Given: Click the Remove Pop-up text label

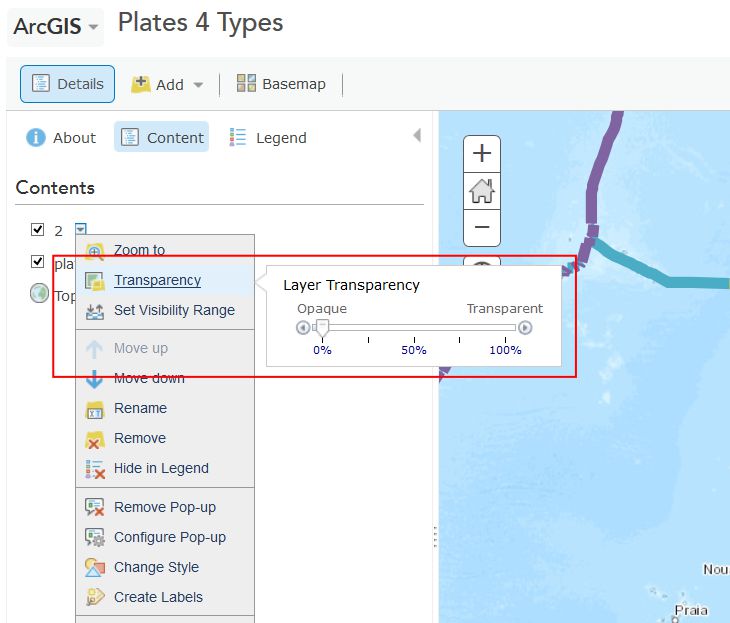Looking at the screenshot, I should pyautogui.click(x=165, y=507).
